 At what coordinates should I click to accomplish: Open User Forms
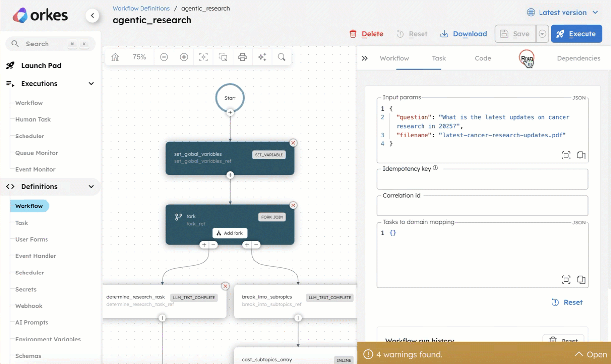pyautogui.click(x=31, y=239)
